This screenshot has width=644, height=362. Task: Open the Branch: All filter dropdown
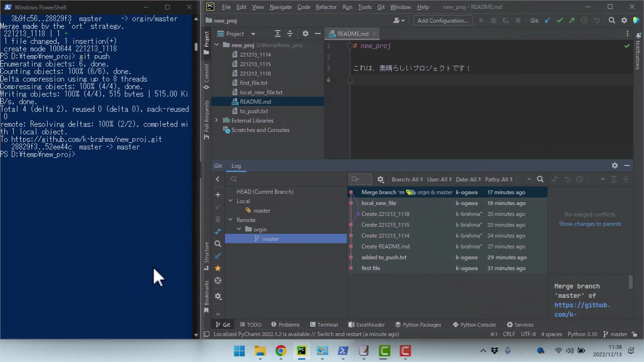pyautogui.click(x=407, y=179)
